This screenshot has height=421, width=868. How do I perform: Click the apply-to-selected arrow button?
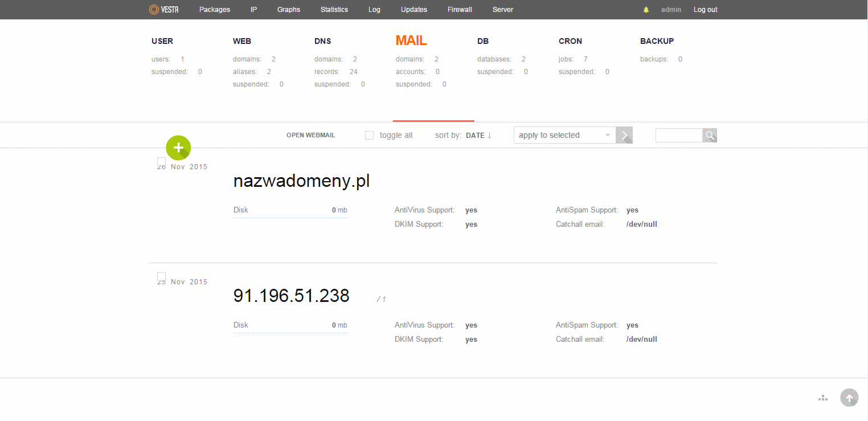pyautogui.click(x=624, y=135)
